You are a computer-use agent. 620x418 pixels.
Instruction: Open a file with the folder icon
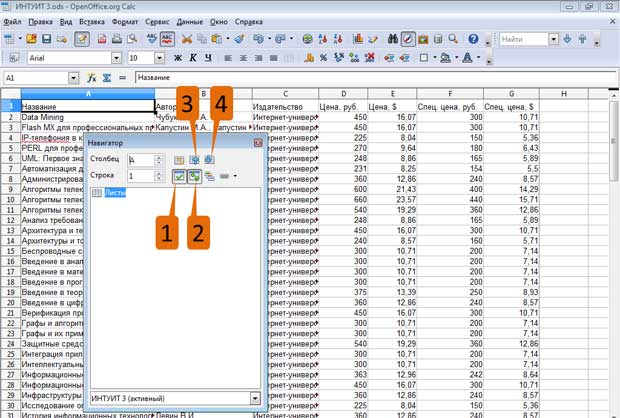click(31, 39)
